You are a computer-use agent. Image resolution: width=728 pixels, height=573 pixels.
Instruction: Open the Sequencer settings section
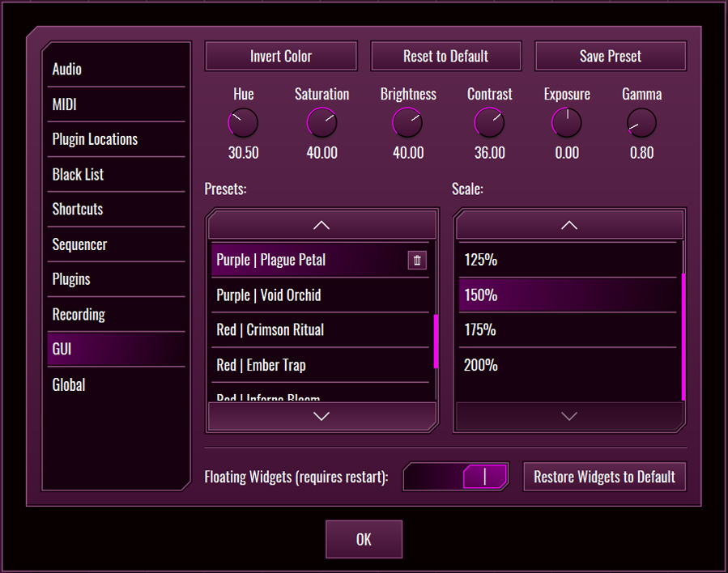(x=116, y=244)
